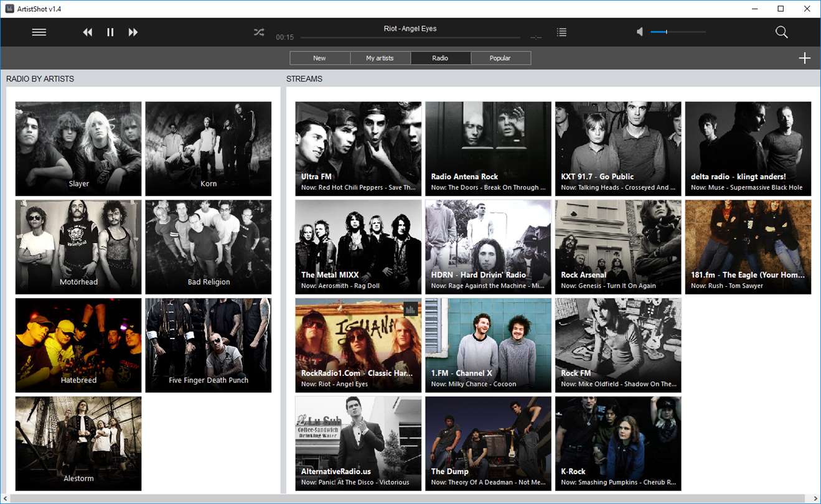The image size is (821, 504).
Task: Open Five Finger Death Punch radio
Action: point(209,345)
